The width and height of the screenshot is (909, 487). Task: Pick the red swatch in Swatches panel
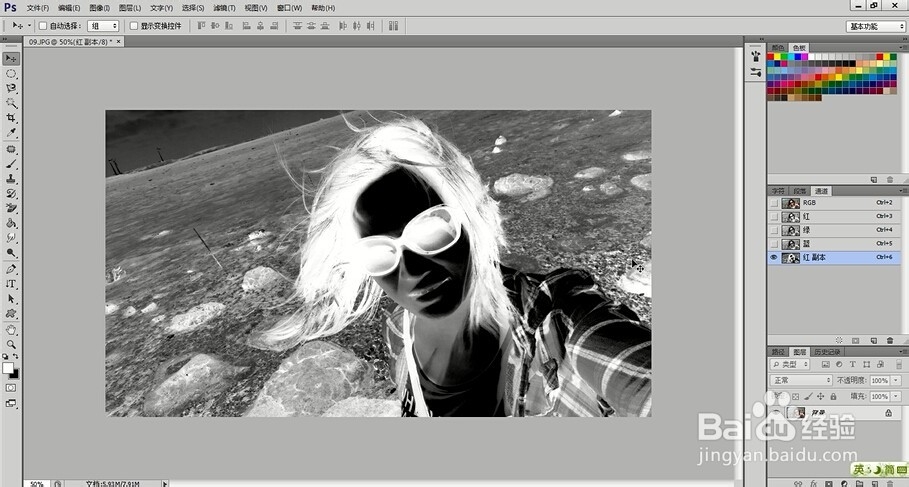770,57
